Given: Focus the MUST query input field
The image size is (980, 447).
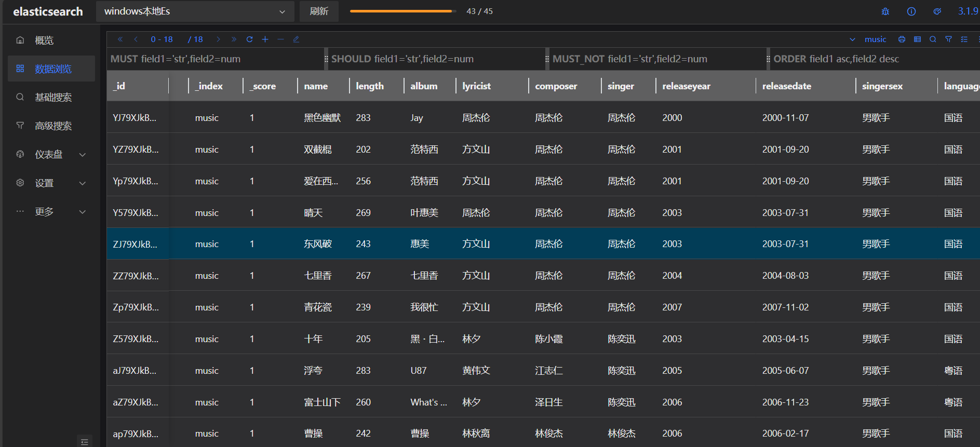Looking at the screenshot, I should 215,59.
